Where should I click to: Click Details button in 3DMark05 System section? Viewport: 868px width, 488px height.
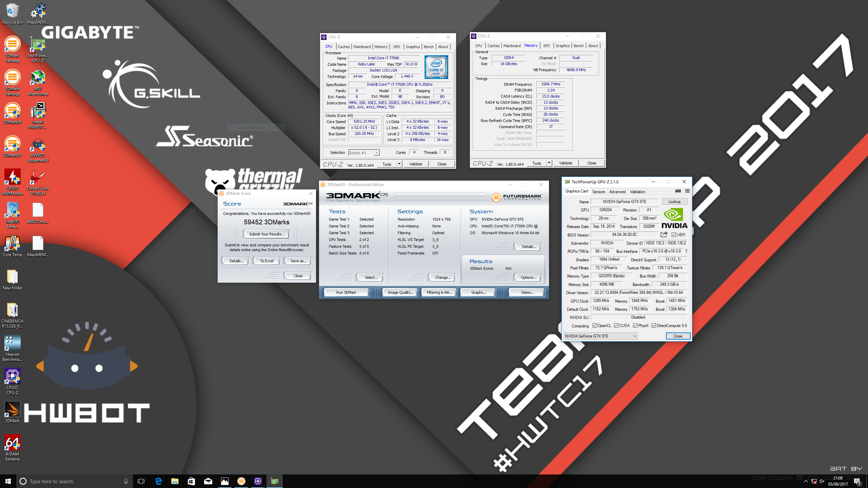point(528,247)
